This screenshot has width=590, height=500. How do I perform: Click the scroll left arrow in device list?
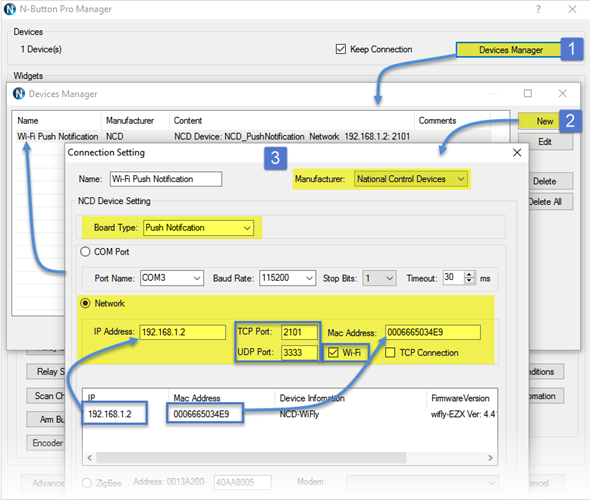click(x=90, y=458)
